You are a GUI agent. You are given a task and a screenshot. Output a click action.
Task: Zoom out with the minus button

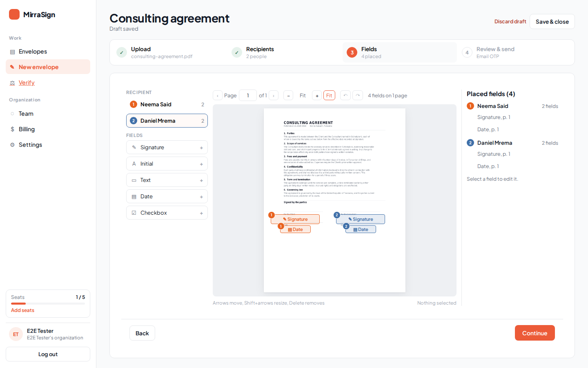click(288, 95)
